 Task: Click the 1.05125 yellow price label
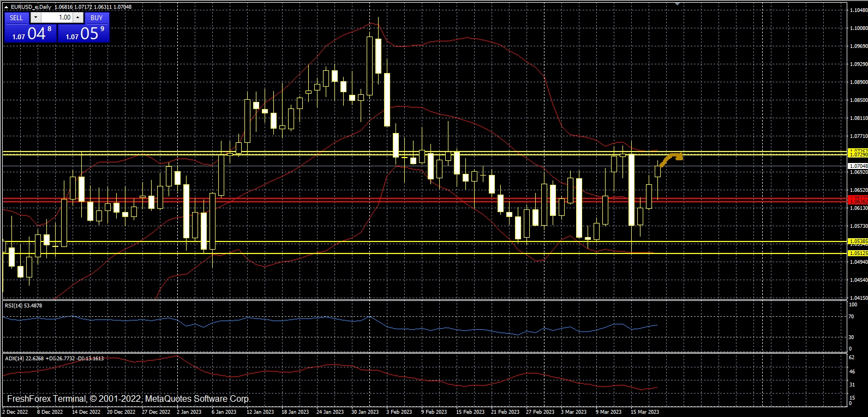858,253
